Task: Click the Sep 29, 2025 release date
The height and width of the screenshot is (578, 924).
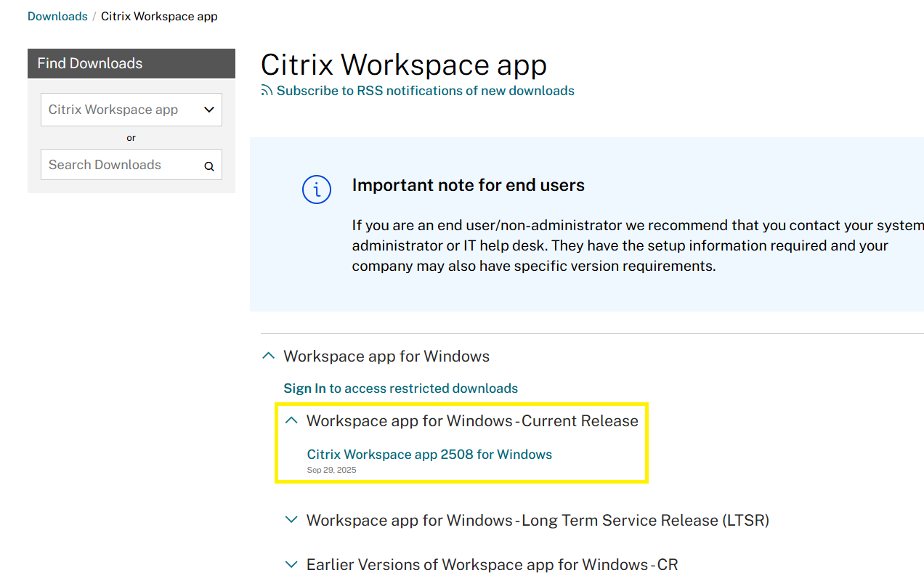Action: pyautogui.click(x=331, y=470)
